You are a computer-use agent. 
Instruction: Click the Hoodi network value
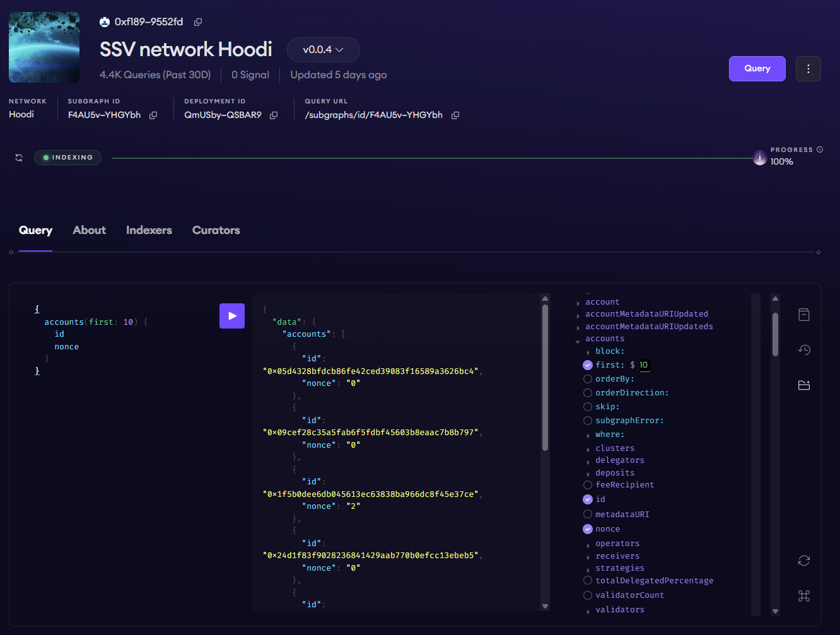[x=21, y=115]
